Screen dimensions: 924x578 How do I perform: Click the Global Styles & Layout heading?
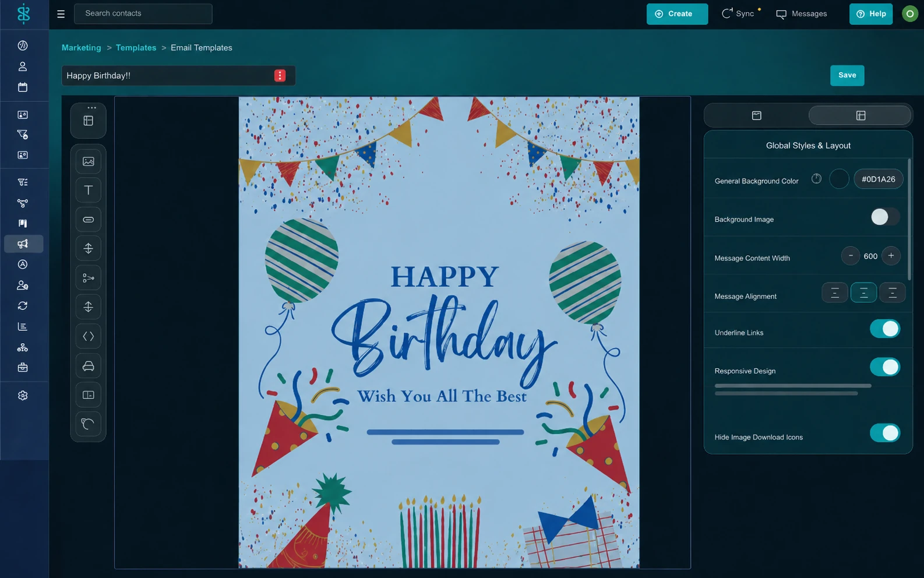(808, 146)
